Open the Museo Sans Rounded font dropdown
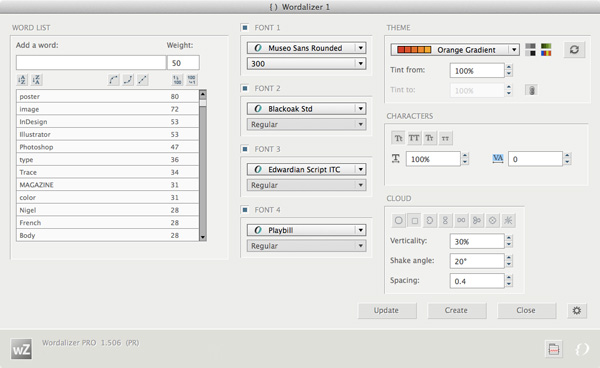The image size is (600, 368). point(307,48)
